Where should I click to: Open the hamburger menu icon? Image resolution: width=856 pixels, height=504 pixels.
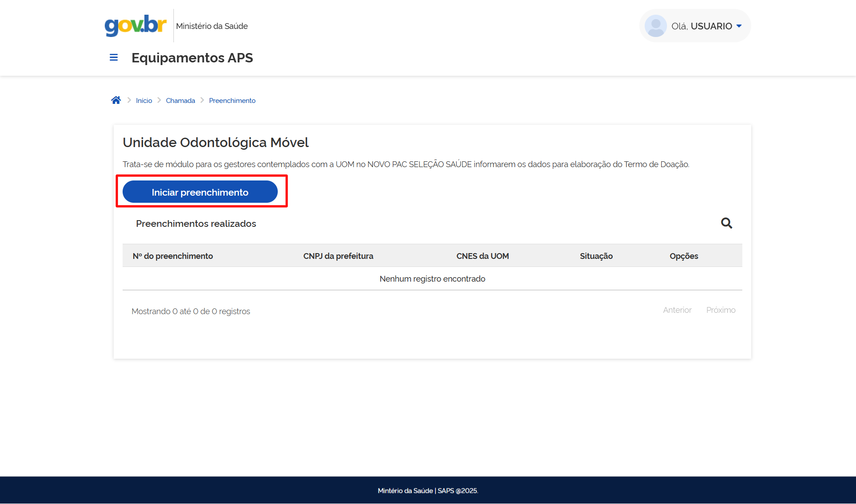pyautogui.click(x=114, y=57)
